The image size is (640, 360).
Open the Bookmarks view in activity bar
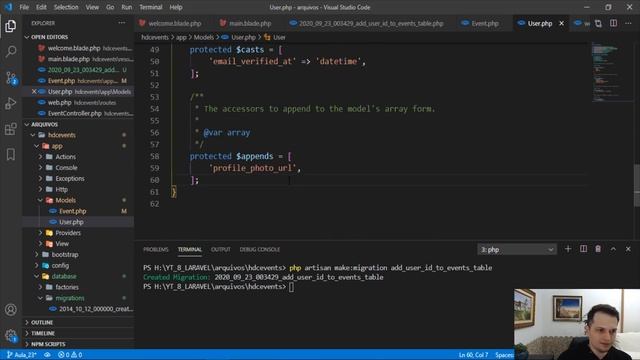(11, 154)
